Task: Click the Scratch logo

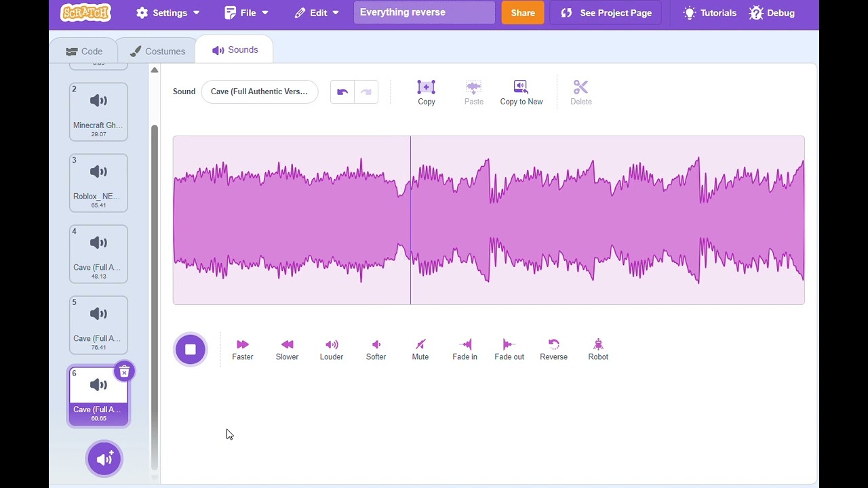Action: click(85, 12)
